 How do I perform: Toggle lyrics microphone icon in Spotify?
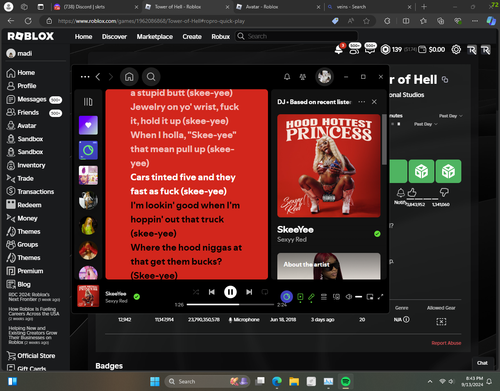tap(311, 297)
